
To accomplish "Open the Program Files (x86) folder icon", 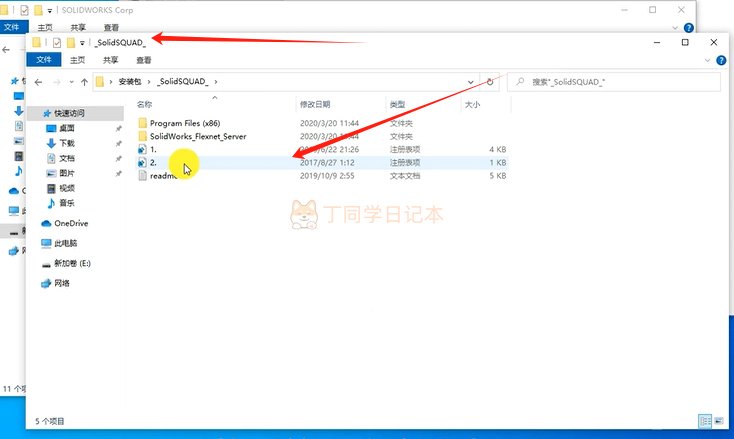I will coord(143,123).
